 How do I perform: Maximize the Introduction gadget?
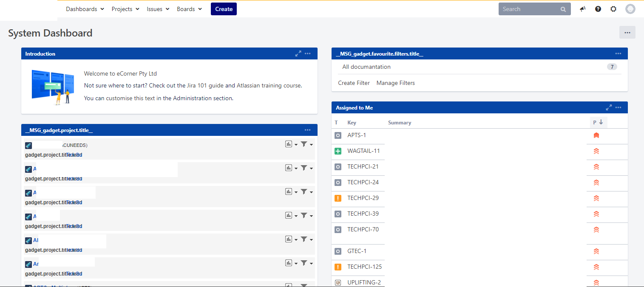(298, 53)
